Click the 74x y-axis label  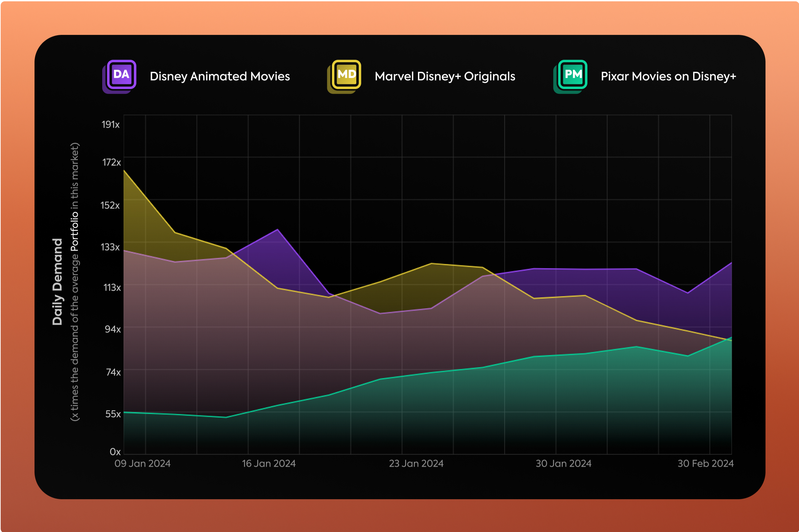113,372
